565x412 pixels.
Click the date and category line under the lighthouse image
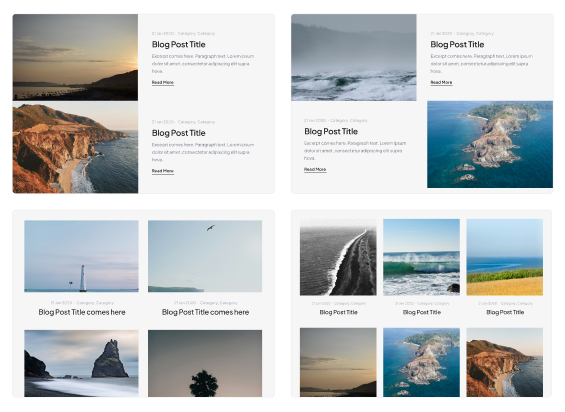point(82,303)
